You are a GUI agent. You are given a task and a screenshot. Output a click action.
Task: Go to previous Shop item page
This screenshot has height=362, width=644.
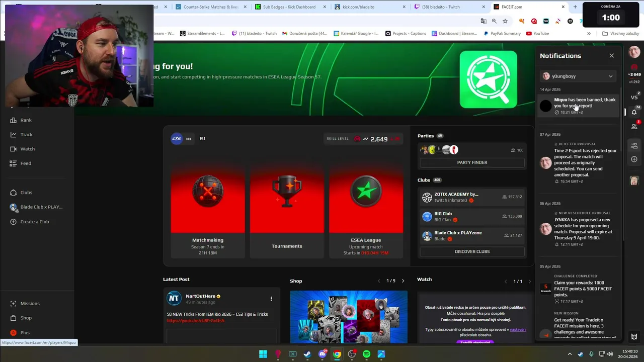(379, 281)
